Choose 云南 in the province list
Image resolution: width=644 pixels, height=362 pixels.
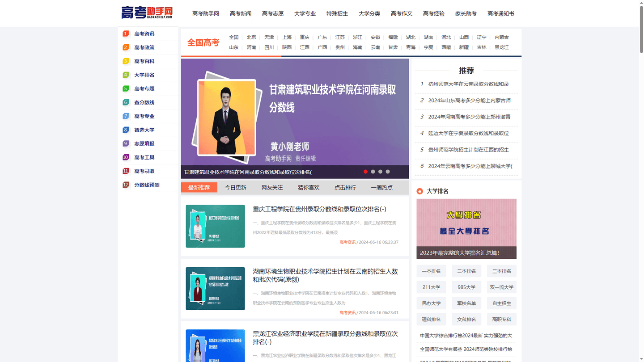[x=375, y=47]
